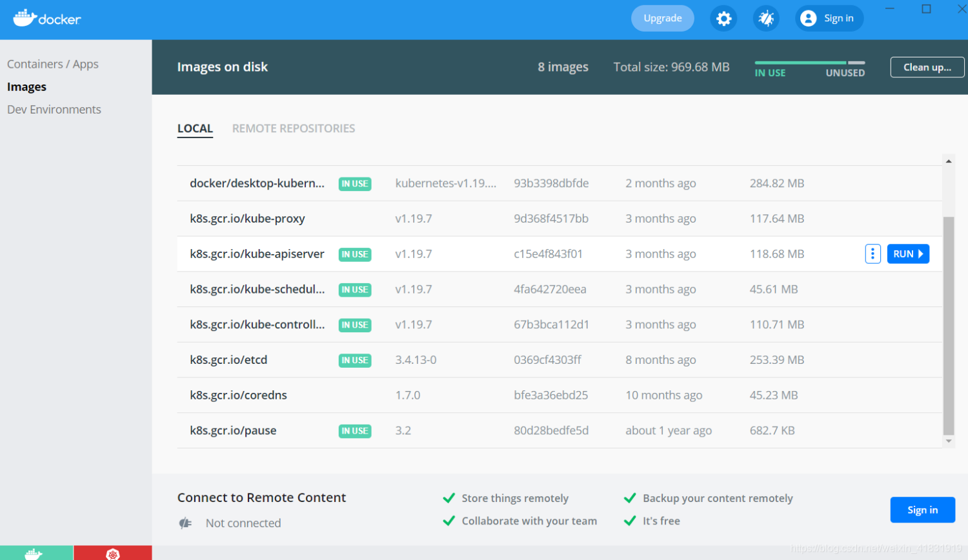Switch to the LOCAL tab
This screenshot has height=560, width=968.
(x=195, y=128)
